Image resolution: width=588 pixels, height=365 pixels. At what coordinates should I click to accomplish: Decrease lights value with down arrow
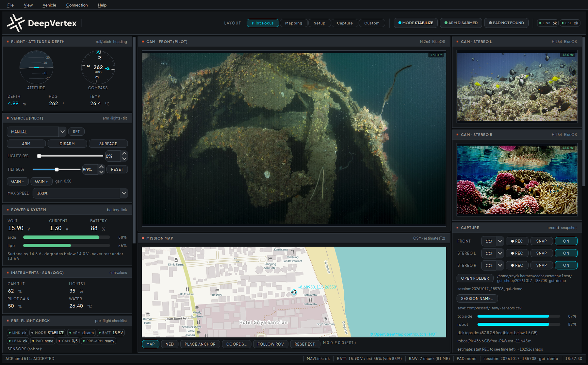pos(124,159)
